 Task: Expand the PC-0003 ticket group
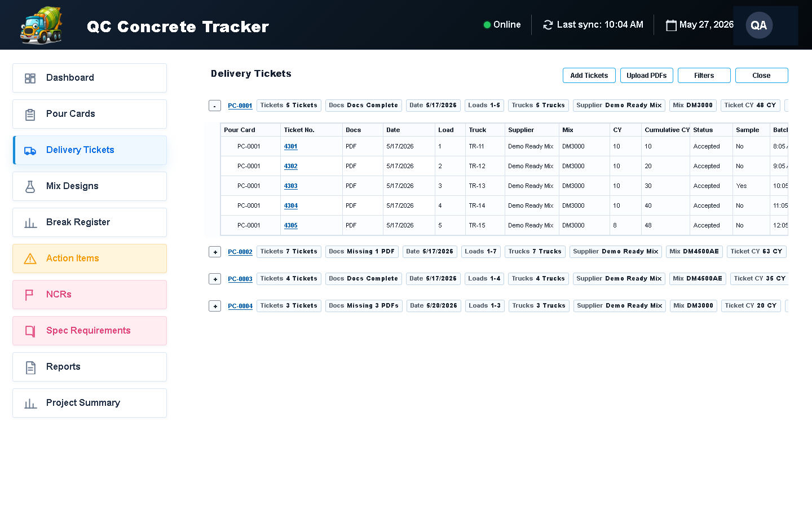click(215, 279)
